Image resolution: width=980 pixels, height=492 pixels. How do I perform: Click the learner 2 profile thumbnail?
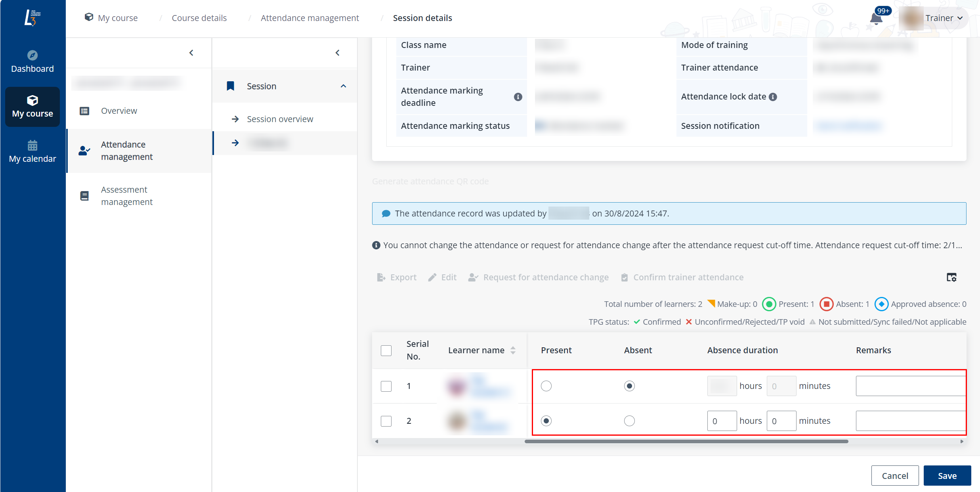tap(457, 421)
